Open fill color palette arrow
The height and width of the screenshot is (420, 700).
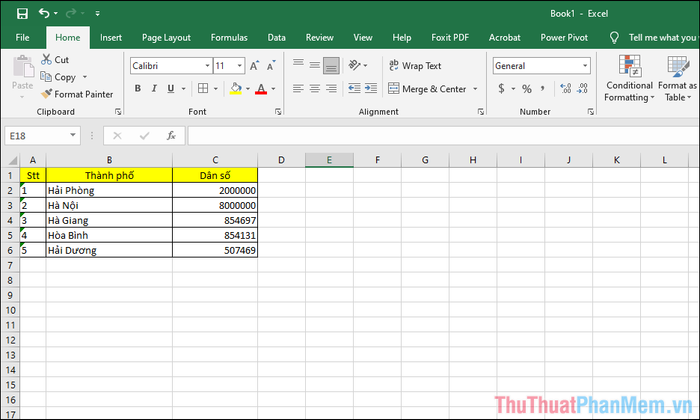click(x=248, y=88)
